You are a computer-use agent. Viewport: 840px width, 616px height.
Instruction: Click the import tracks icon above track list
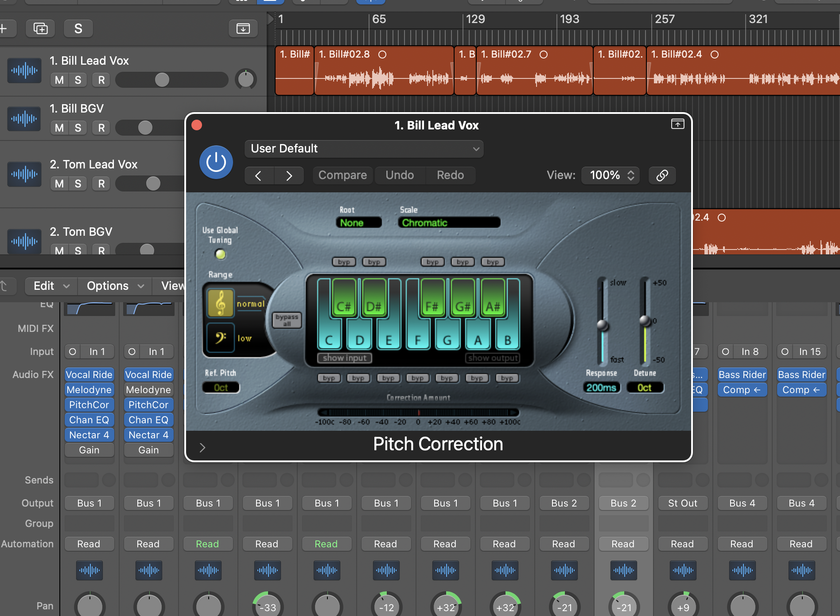tap(243, 29)
